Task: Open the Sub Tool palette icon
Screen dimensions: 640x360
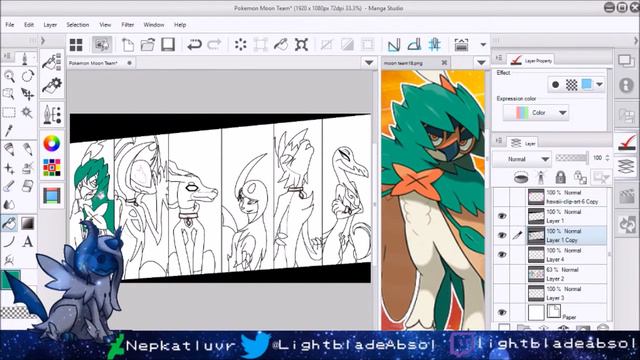Action: coord(52,62)
